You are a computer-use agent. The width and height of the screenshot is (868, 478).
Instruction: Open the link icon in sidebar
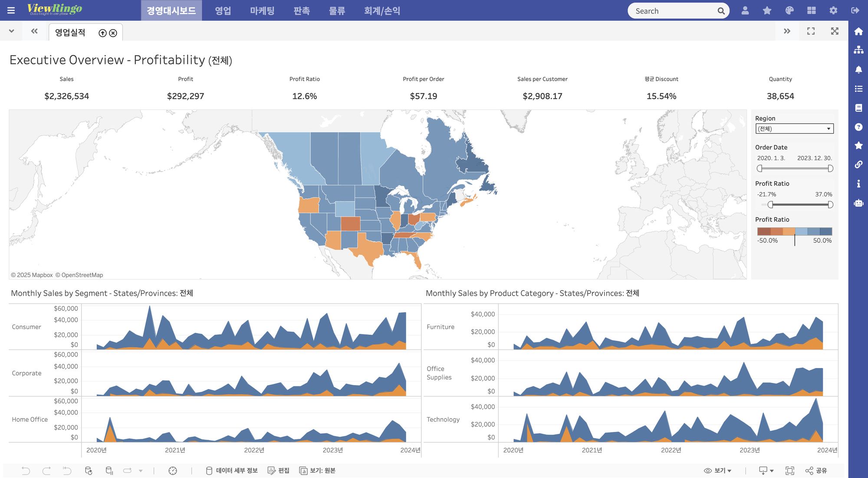click(858, 165)
